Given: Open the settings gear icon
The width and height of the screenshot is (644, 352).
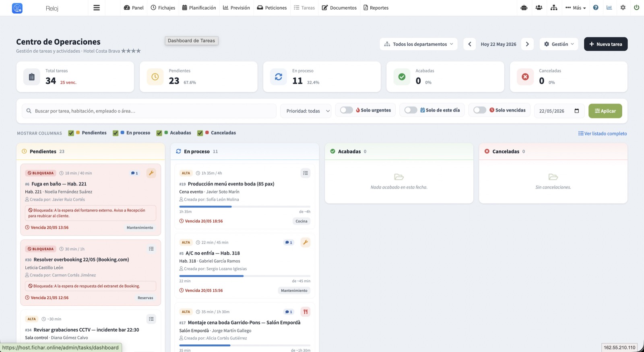Looking at the screenshot, I should click(623, 8).
